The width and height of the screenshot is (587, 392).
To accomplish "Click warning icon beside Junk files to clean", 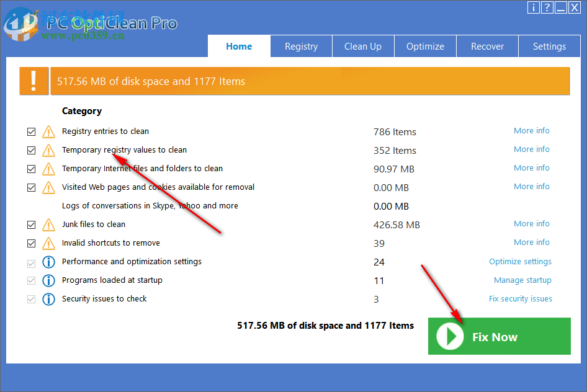I will coord(48,225).
